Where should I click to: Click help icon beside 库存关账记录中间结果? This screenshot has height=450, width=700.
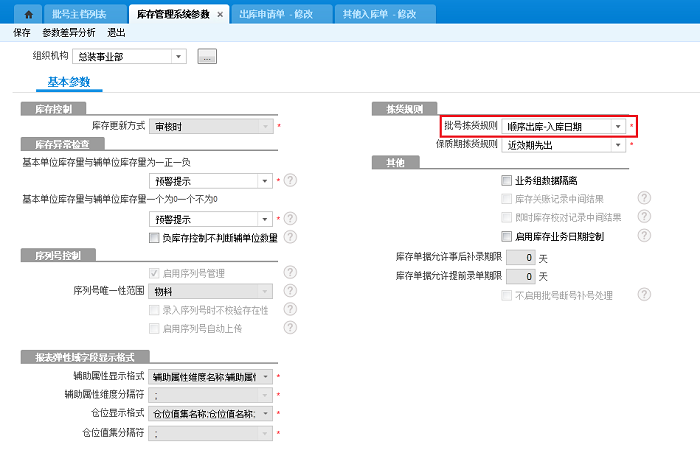click(644, 199)
